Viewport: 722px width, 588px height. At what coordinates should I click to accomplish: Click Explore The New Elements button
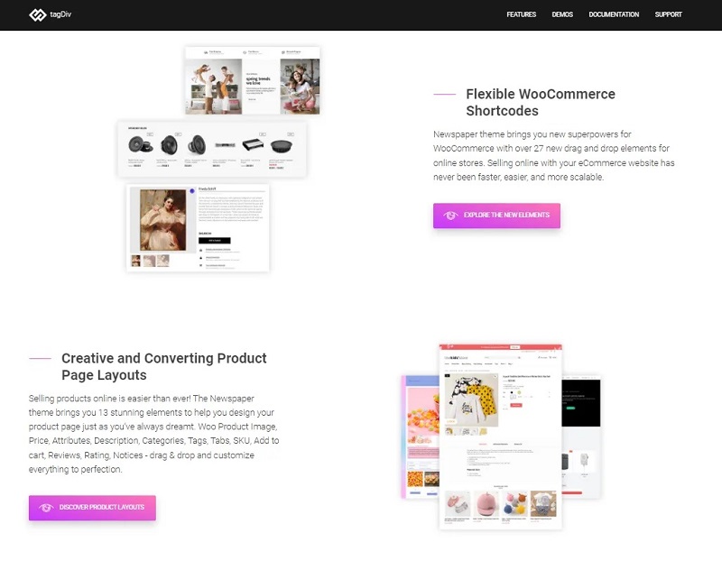point(496,216)
